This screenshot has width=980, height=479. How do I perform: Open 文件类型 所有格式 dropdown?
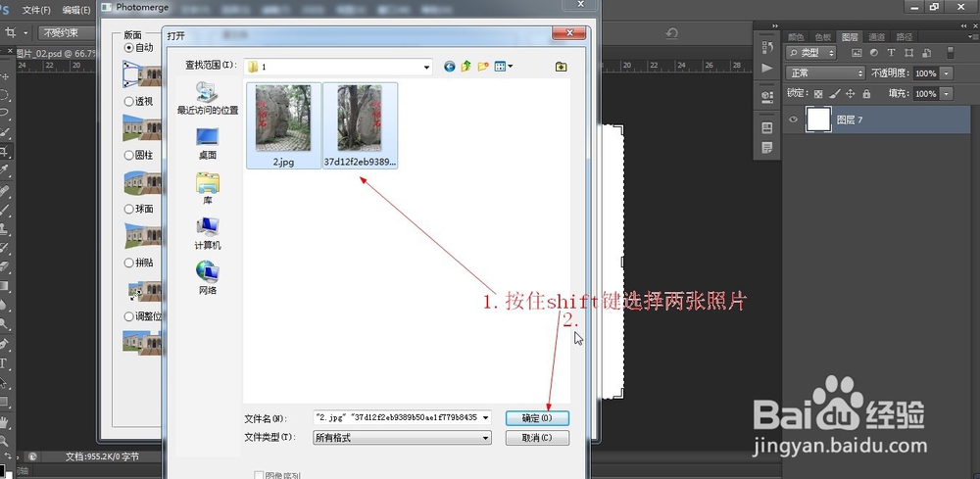402,438
